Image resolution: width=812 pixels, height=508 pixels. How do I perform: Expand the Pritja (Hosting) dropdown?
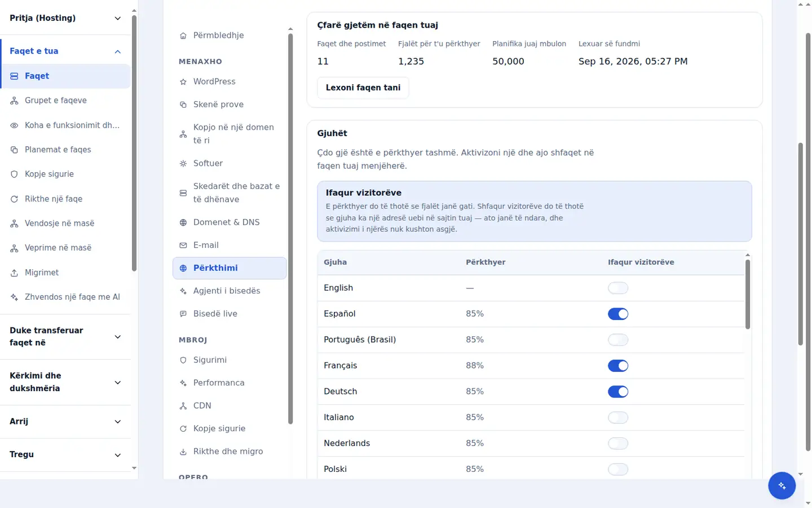click(65, 18)
